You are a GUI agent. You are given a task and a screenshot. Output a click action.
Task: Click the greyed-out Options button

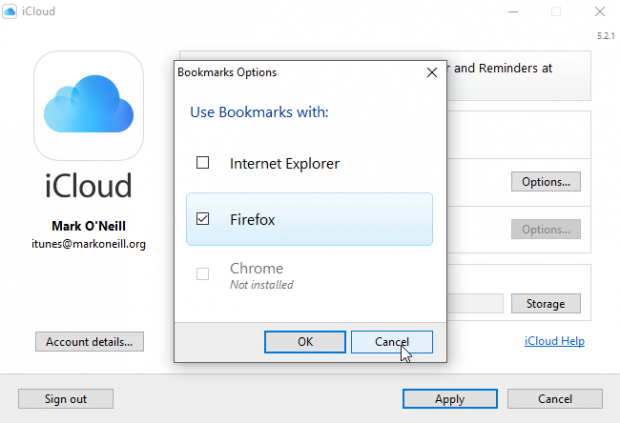pyautogui.click(x=545, y=230)
